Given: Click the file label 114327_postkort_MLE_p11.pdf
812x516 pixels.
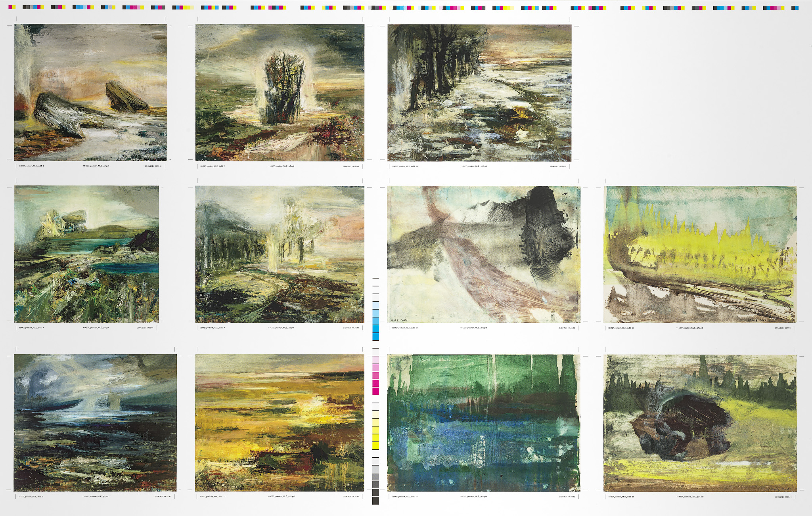Looking at the screenshot, I should click(282, 496).
